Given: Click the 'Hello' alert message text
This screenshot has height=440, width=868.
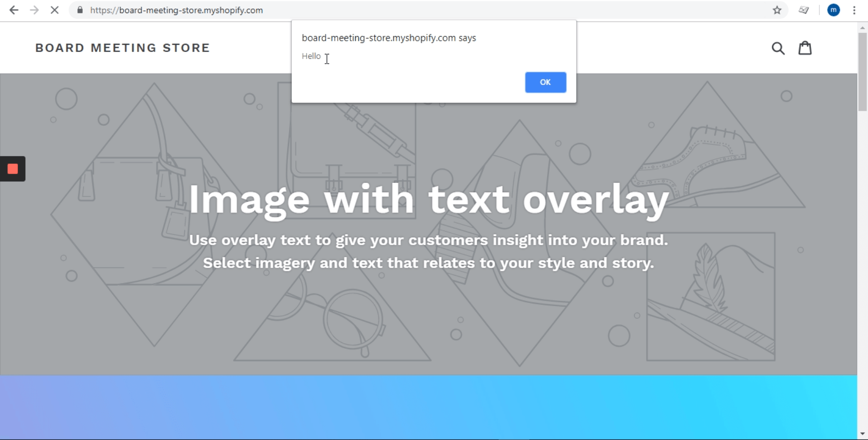Looking at the screenshot, I should 311,56.
